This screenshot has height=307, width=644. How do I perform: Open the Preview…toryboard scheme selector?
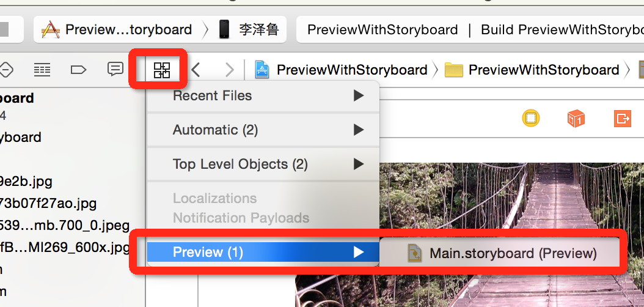(117, 29)
